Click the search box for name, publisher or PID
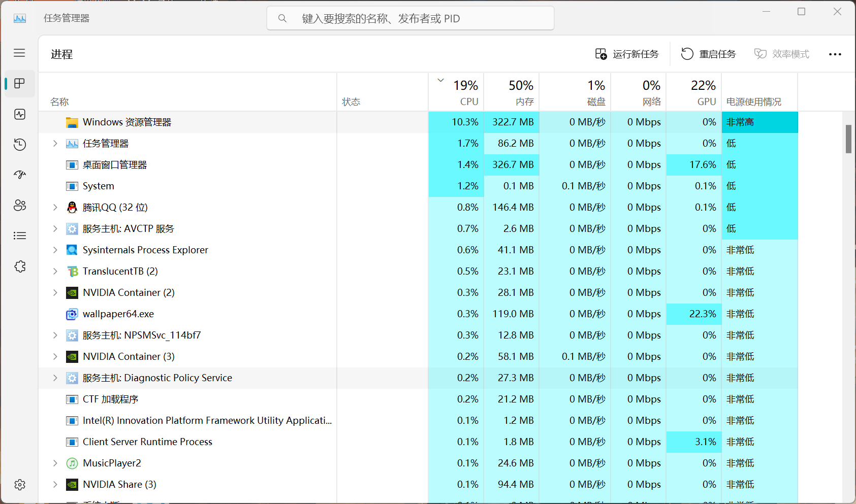856x504 pixels. tap(410, 18)
